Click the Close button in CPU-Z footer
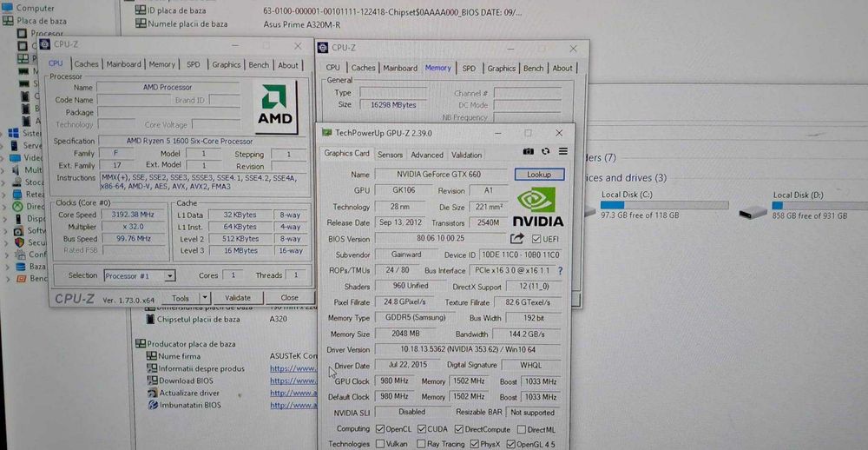The width and height of the screenshot is (868, 450). [289, 298]
